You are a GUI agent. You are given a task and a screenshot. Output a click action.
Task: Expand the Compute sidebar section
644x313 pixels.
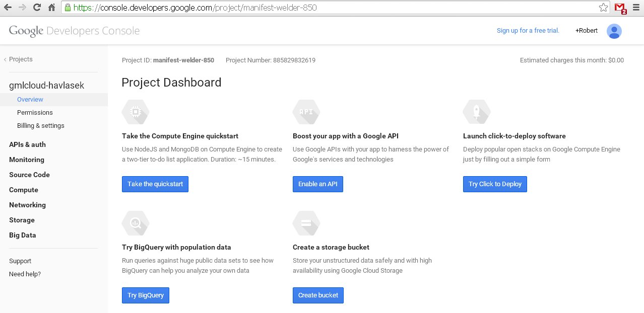point(24,190)
